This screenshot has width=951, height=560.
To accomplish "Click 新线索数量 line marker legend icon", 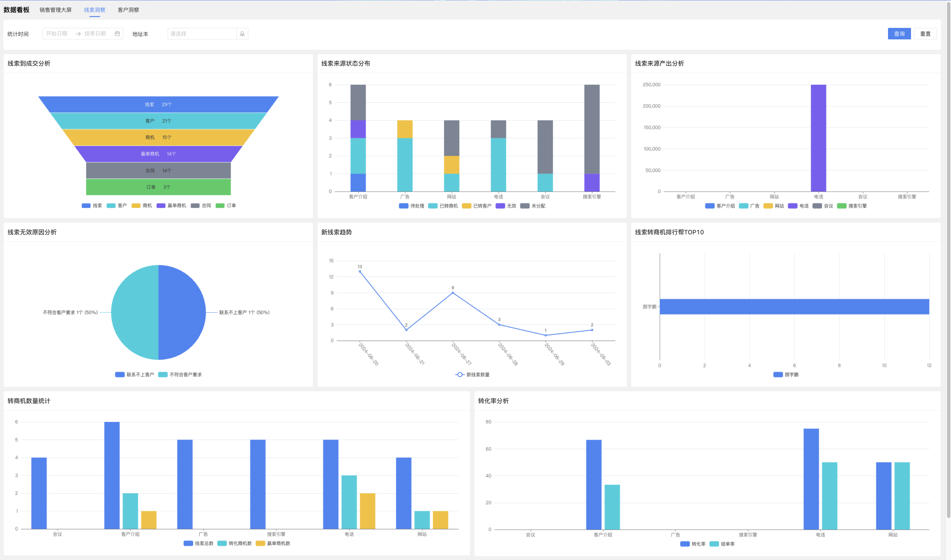I will (459, 375).
